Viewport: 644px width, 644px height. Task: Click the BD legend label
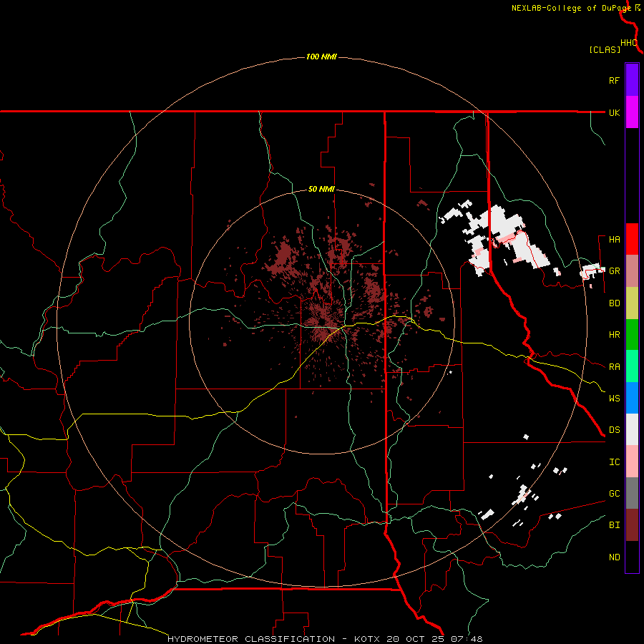[614, 303]
